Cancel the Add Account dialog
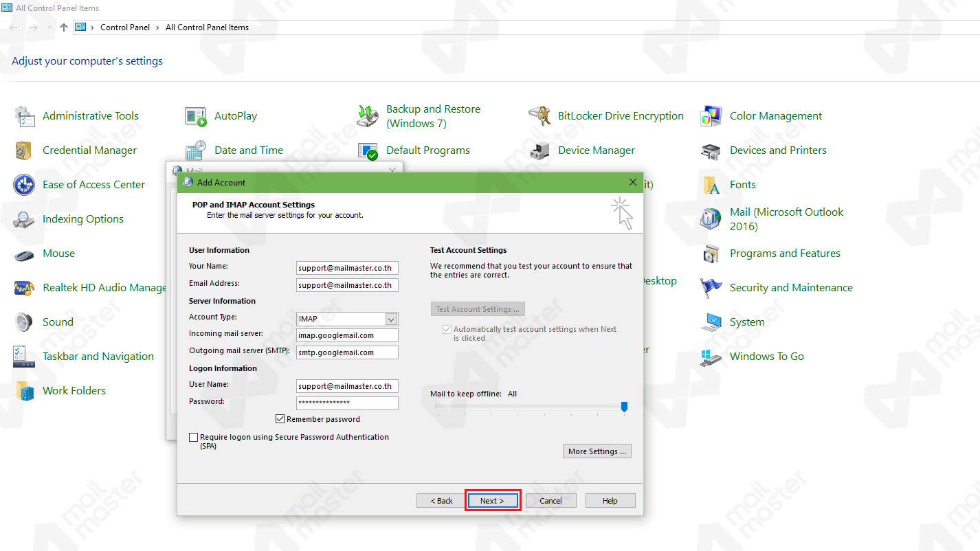The height and width of the screenshot is (551, 980). (x=550, y=501)
